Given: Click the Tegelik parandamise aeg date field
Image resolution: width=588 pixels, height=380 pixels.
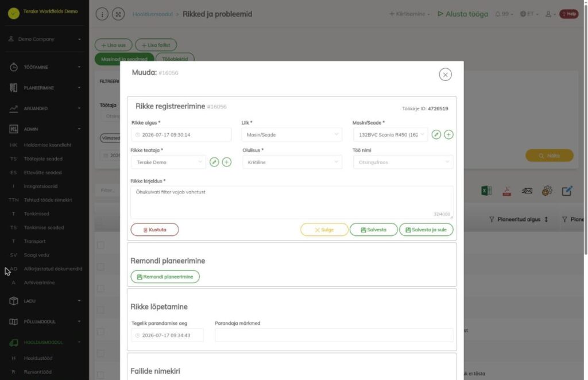Looking at the screenshot, I should [167, 335].
